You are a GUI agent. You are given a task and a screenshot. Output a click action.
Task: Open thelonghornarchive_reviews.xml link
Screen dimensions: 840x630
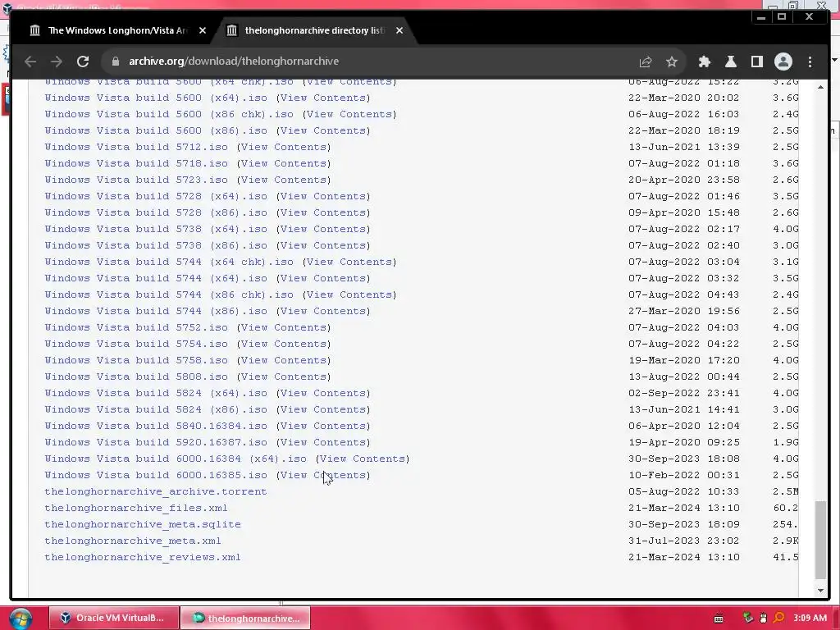(x=143, y=557)
